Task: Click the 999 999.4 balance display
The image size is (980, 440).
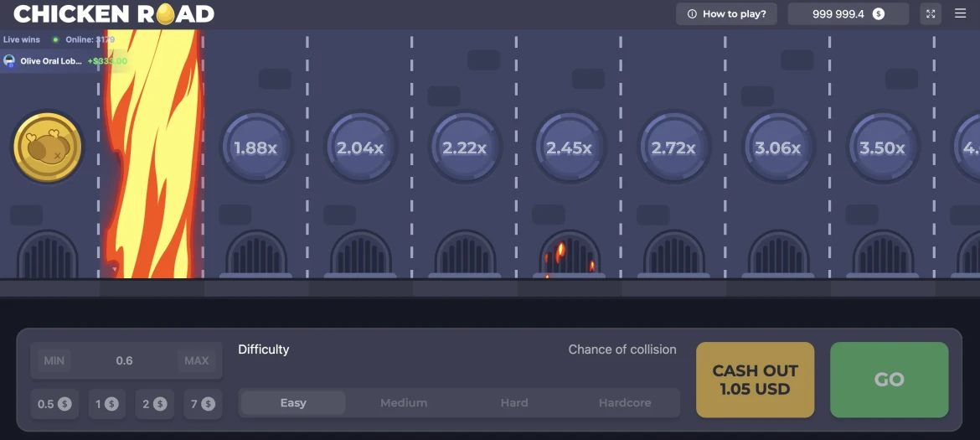Action: point(848,13)
